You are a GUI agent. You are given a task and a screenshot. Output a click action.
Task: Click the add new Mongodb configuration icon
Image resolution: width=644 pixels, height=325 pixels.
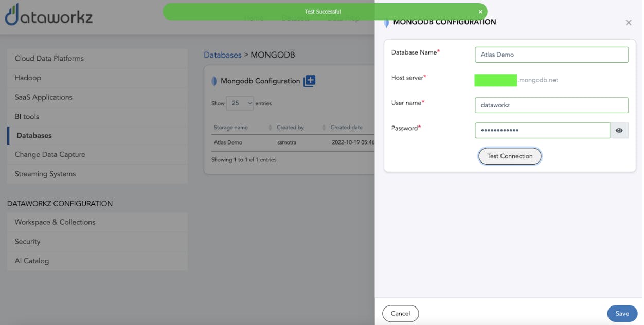[310, 81]
